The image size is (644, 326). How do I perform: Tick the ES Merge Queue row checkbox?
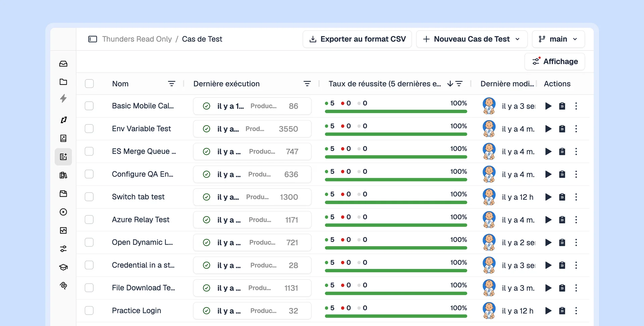[89, 152]
